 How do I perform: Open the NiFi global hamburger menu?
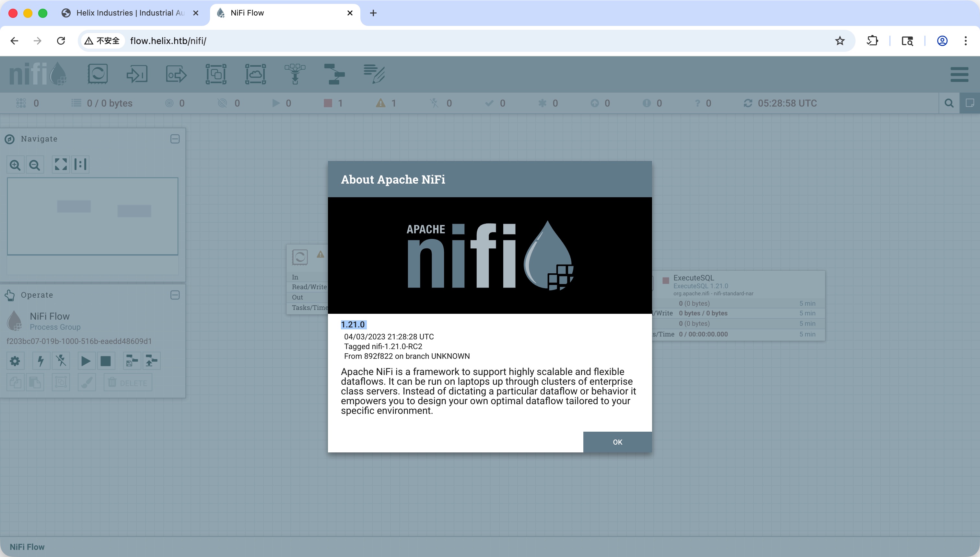(959, 74)
